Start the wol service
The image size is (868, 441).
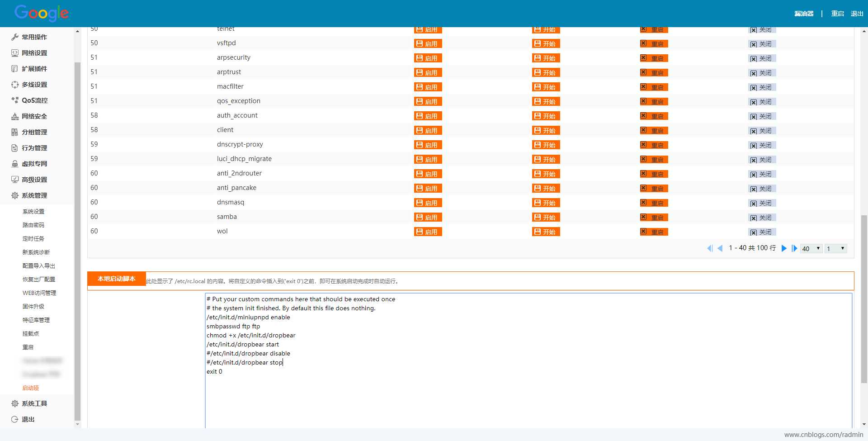click(546, 232)
